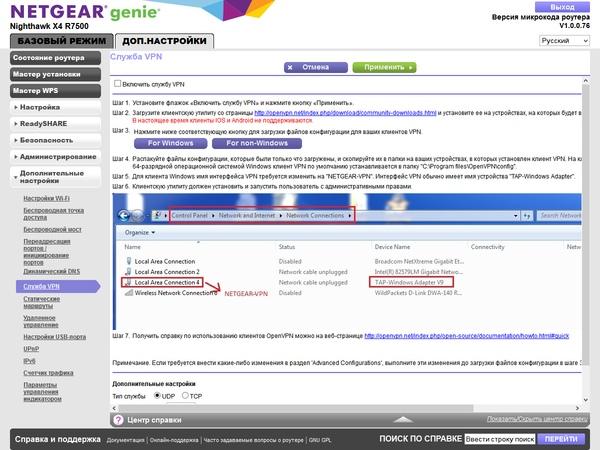Expand the Безопасность section

55,140
